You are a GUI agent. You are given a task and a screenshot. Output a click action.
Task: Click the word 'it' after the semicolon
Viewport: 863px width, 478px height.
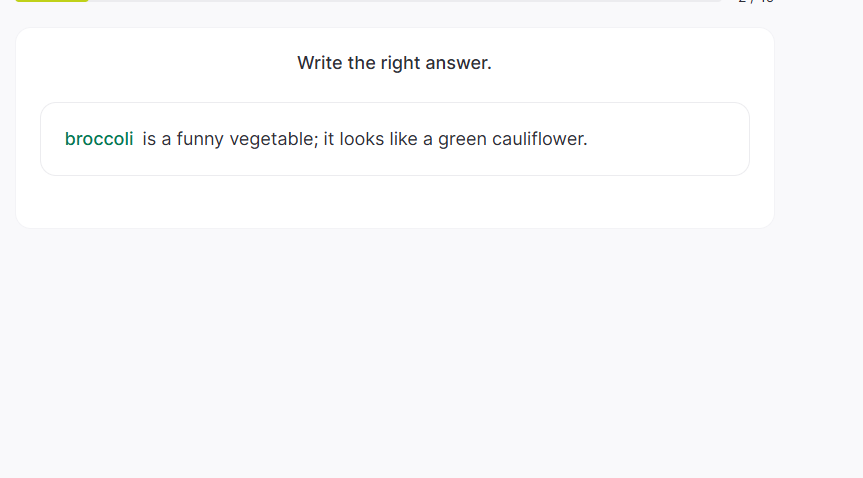coord(328,139)
